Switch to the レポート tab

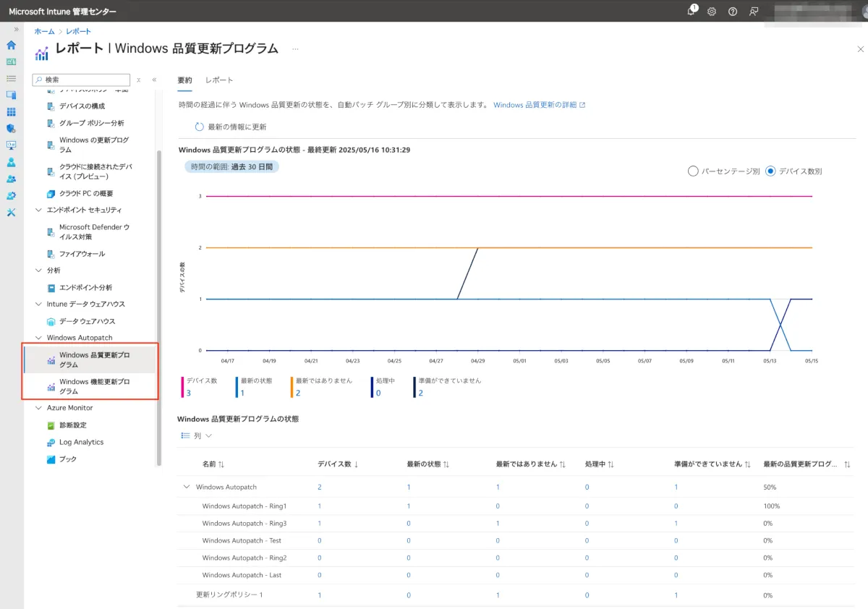click(x=219, y=80)
